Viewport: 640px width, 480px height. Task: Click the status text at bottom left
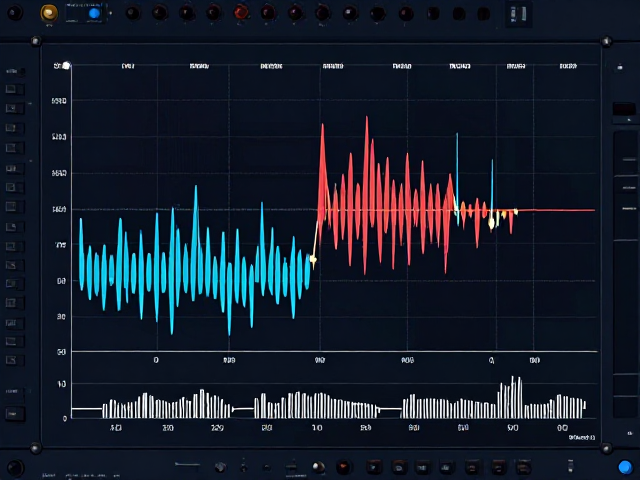80,476
